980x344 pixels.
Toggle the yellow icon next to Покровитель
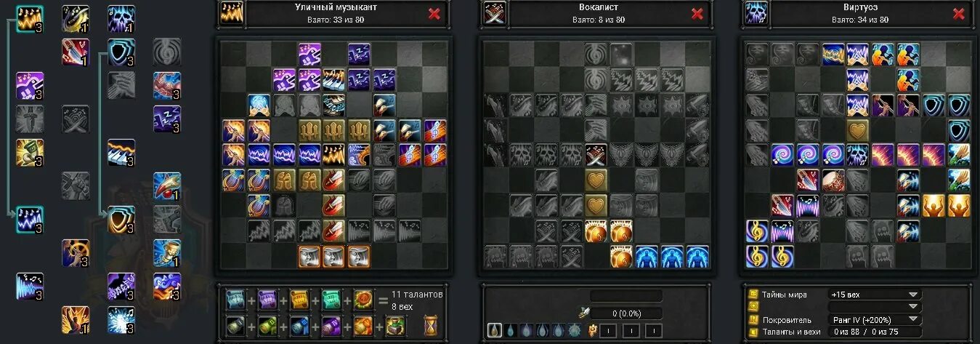click(753, 319)
